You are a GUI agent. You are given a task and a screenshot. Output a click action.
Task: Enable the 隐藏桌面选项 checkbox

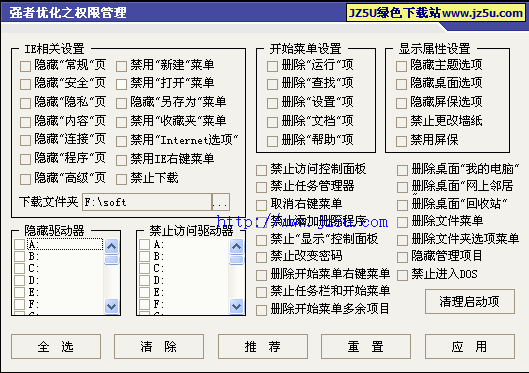pyautogui.click(x=401, y=84)
